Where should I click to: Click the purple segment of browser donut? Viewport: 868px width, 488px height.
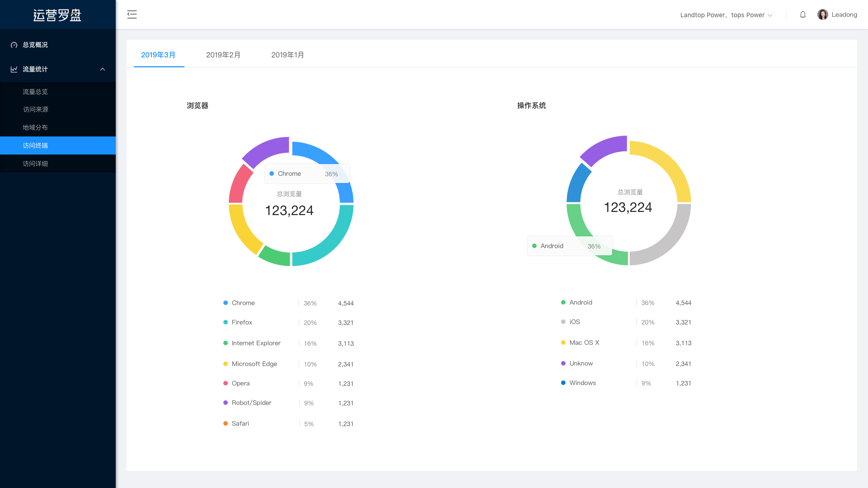[266, 149]
